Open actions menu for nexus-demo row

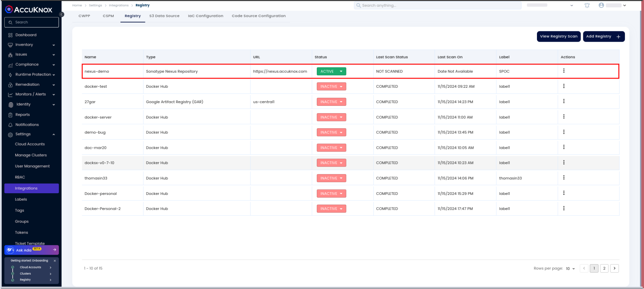564,71
